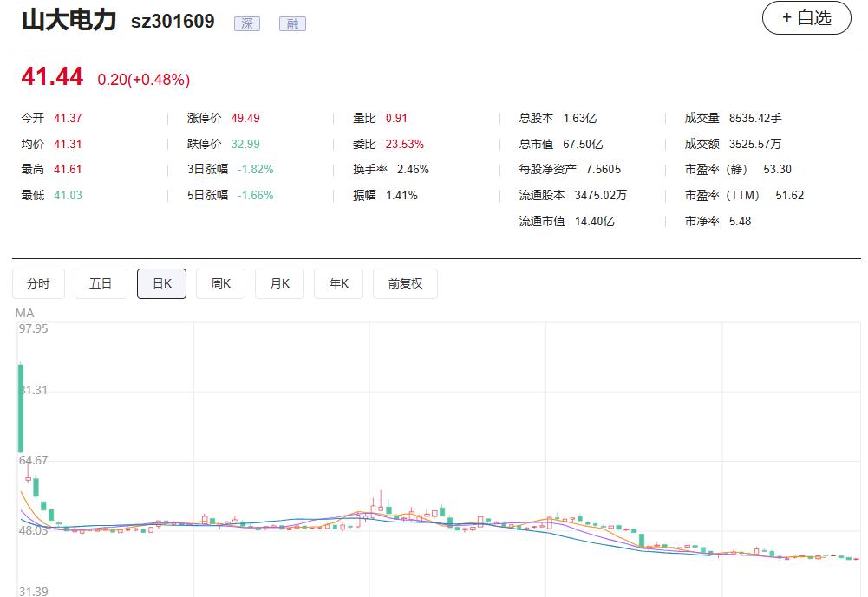Add 山大电力 to watchlist via 自选 button

(806, 18)
